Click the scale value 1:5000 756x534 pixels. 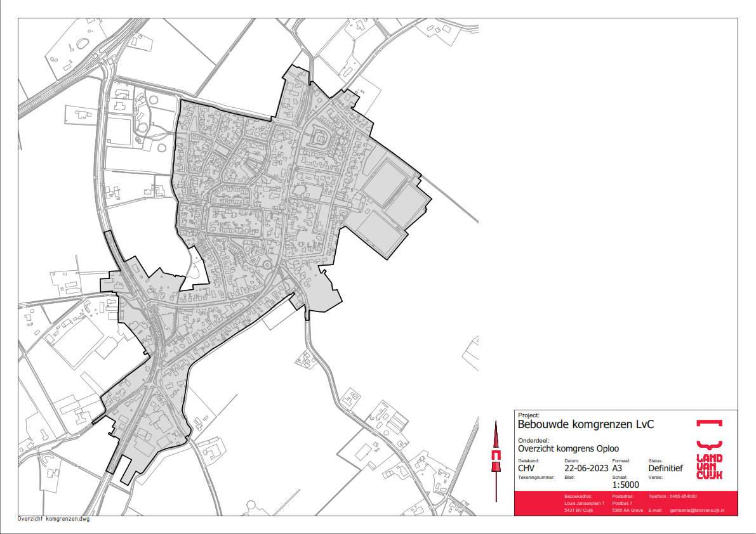tap(625, 485)
